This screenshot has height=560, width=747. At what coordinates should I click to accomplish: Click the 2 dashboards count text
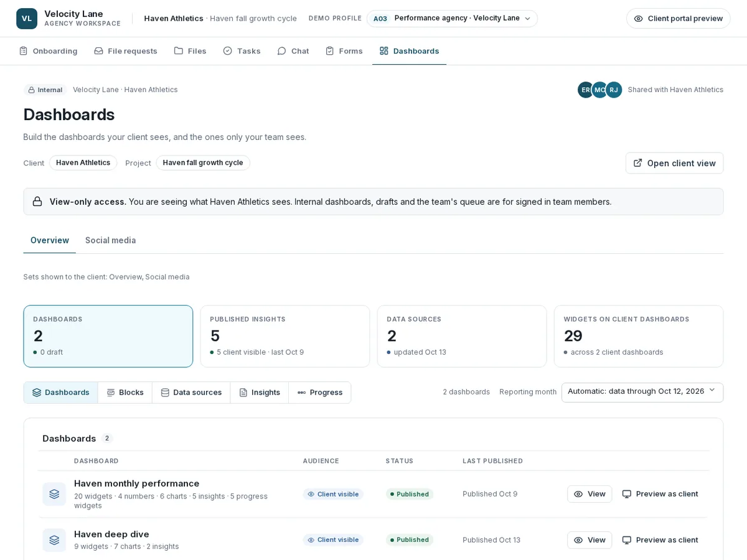tap(466, 392)
